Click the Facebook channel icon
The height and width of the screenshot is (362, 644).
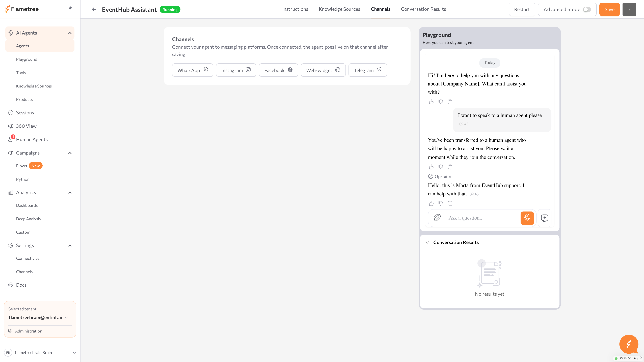290,70
